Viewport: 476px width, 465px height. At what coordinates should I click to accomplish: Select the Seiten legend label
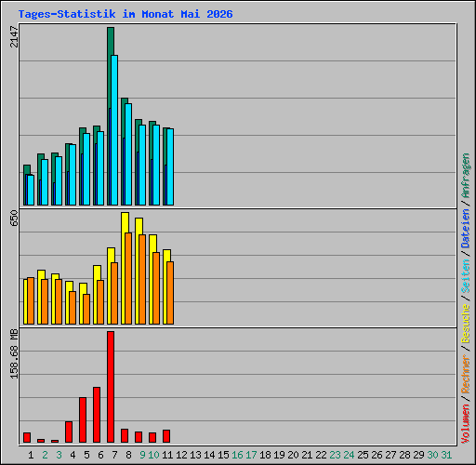[x=465, y=276]
